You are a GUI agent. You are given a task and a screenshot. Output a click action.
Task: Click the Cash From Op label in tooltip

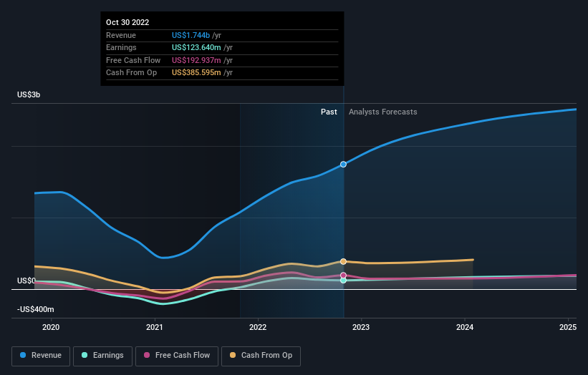pyautogui.click(x=131, y=73)
